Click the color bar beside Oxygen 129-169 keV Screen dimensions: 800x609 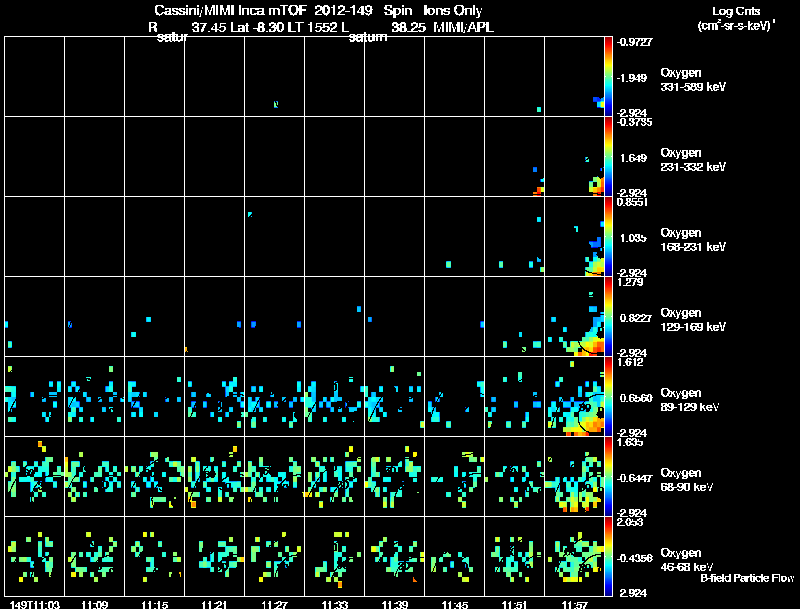point(608,316)
